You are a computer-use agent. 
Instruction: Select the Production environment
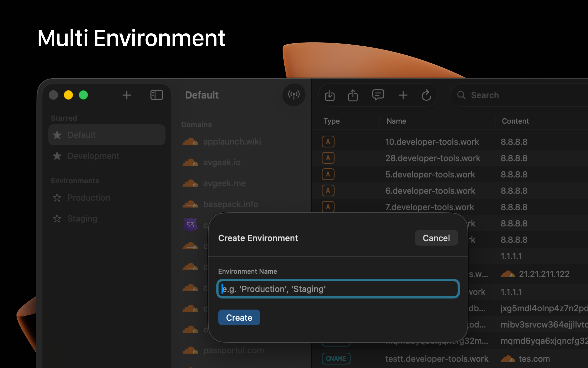point(107,198)
